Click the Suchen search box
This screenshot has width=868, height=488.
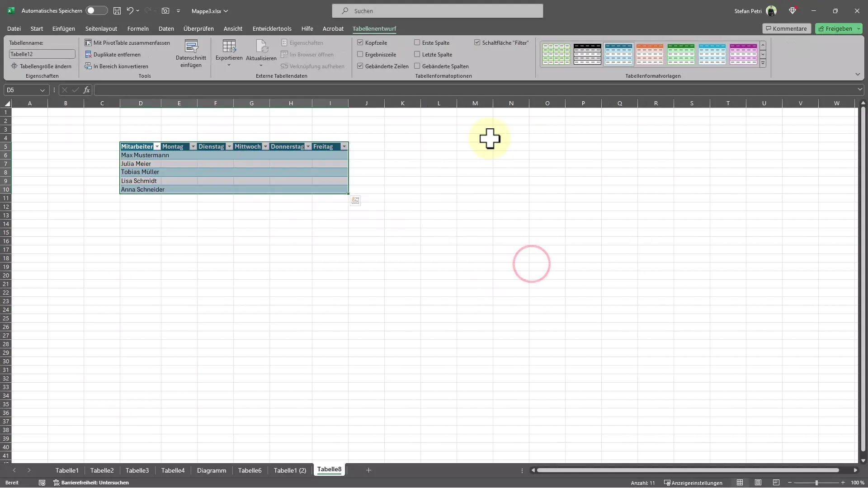point(438,11)
